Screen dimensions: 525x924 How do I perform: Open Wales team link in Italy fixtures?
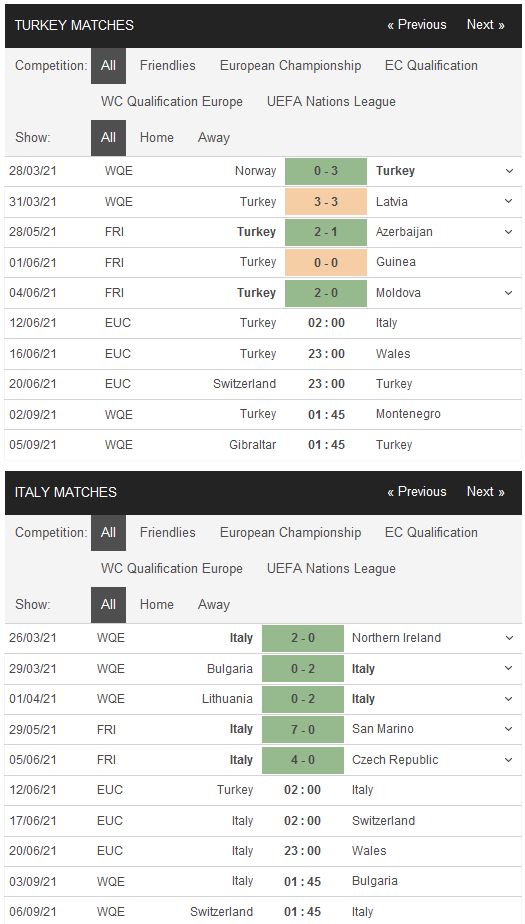[369, 851]
